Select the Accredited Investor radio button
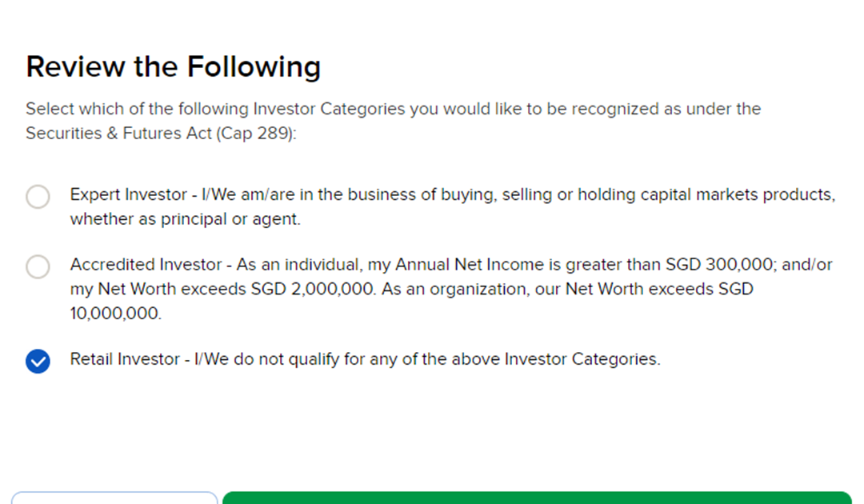The height and width of the screenshot is (504, 864). (38, 266)
